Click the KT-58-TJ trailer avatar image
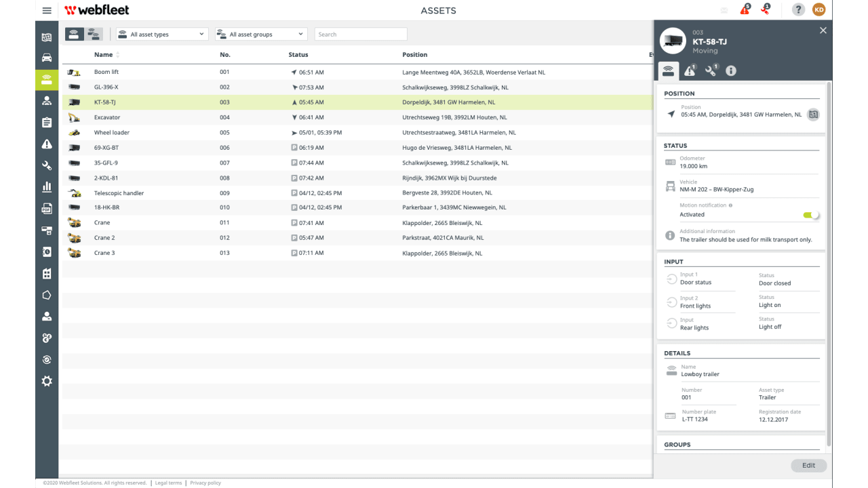Screen dimensions: 868x488 click(x=673, y=41)
